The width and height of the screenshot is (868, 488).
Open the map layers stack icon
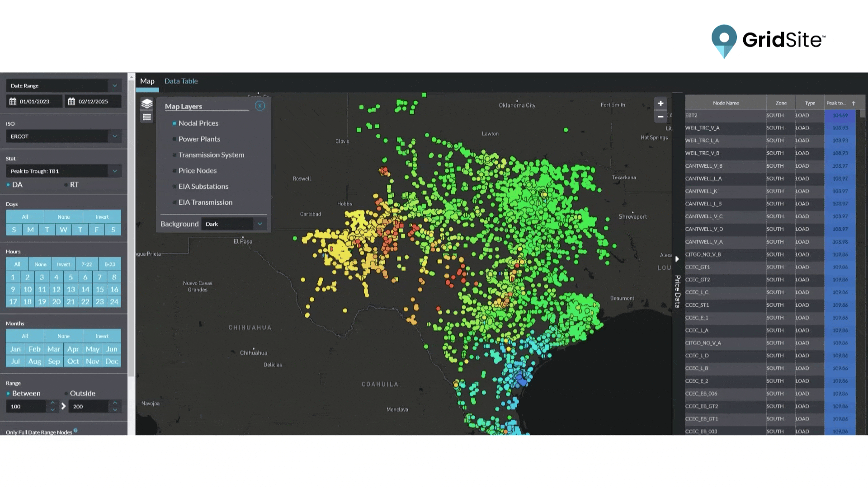coord(147,104)
